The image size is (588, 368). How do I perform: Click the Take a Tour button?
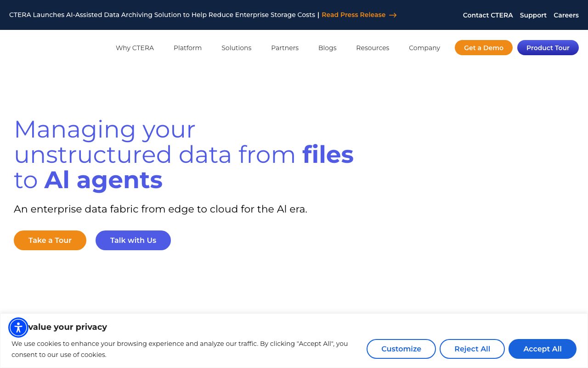tap(50, 240)
